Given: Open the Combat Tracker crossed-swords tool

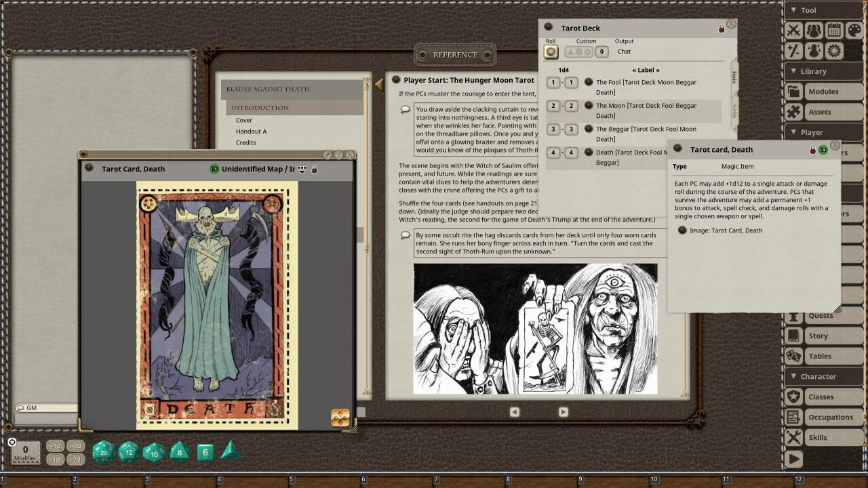Looking at the screenshot, I should tap(793, 30).
